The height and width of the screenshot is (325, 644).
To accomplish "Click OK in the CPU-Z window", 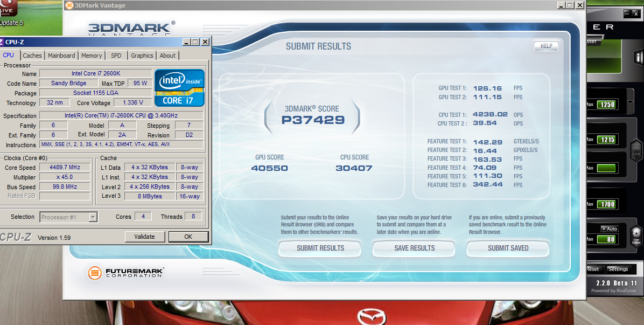I will point(188,237).
